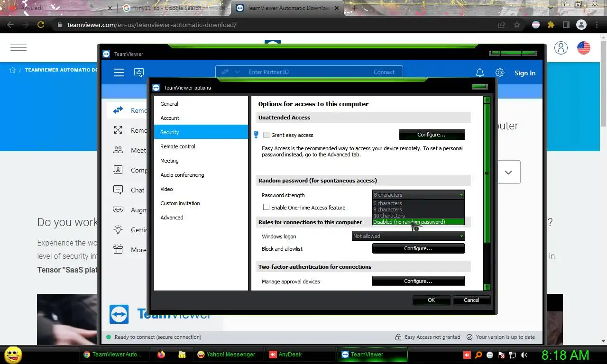Open the Windows logon dropdown
Image resolution: width=607 pixels, height=364 pixels.
coord(408,236)
